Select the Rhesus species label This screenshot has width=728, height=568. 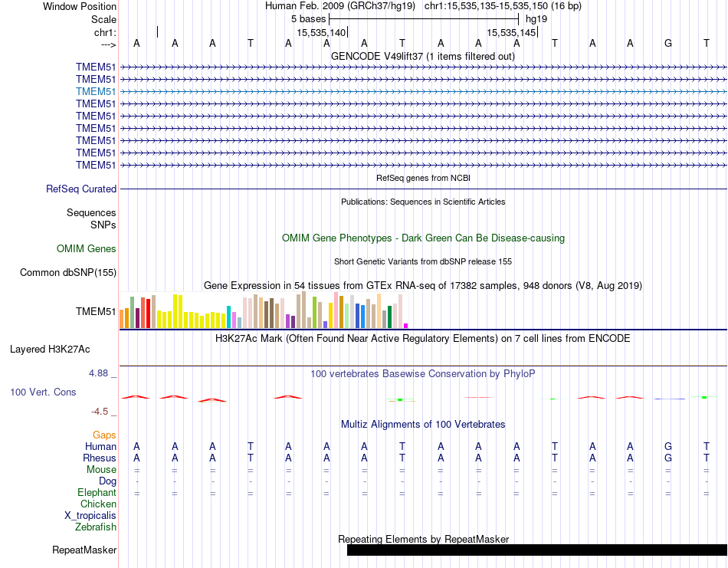pyautogui.click(x=100, y=458)
